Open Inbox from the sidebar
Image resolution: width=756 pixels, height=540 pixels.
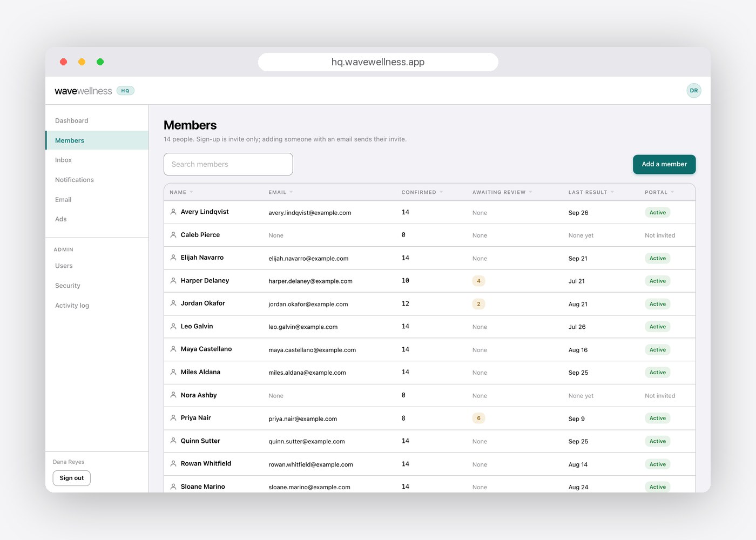(x=97, y=160)
